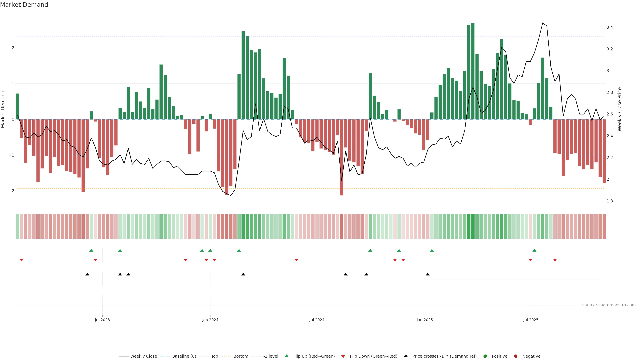
Task: Click the darkest green heatmap strip cell
Action: click(x=473, y=226)
